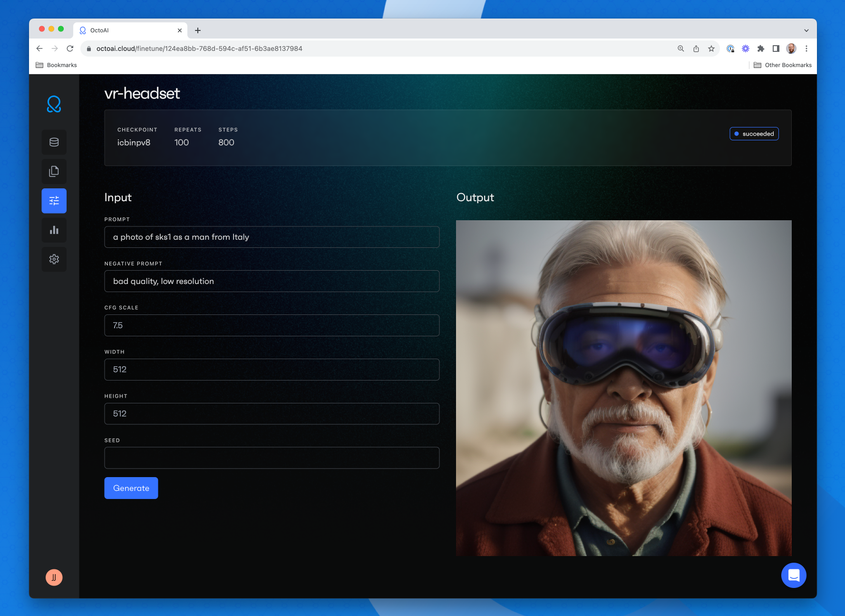Open the settings gear in sidebar
This screenshot has height=616, width=845.
click(54, 259)
